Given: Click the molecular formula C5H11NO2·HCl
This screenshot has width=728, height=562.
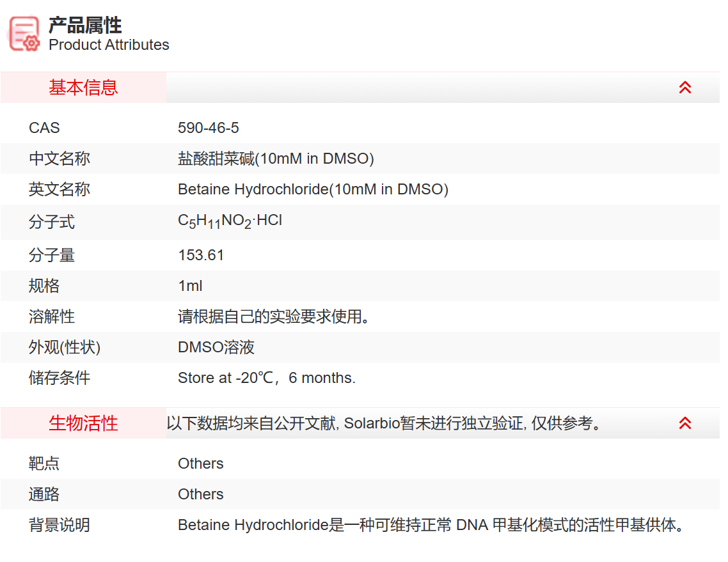Looking at the screenshot, I should [x=230, y=221].
